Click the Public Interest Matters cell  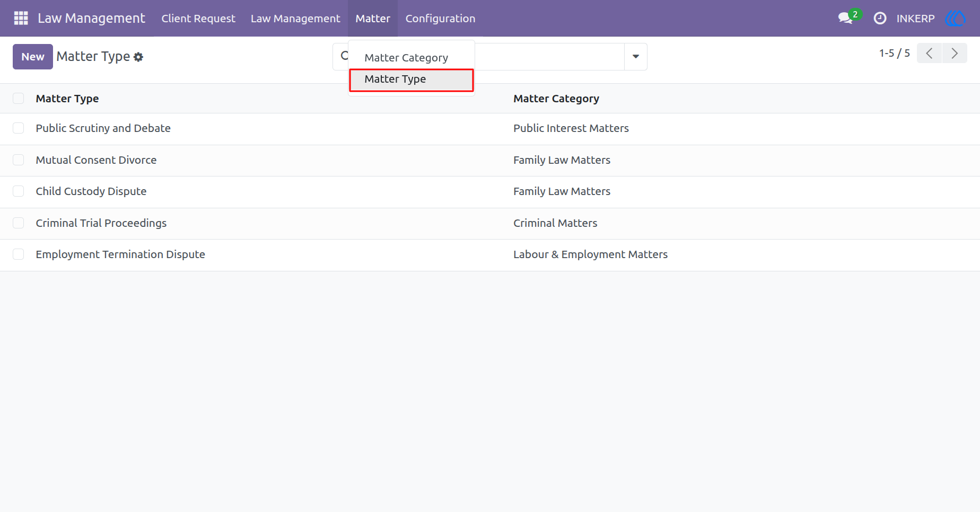coord(571,128)
